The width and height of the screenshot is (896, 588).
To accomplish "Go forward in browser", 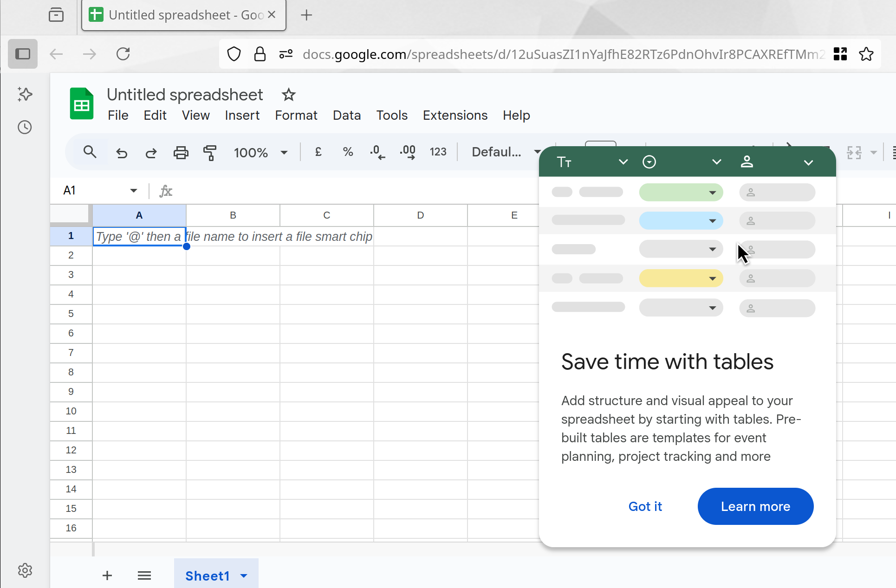I will (90, 54).
